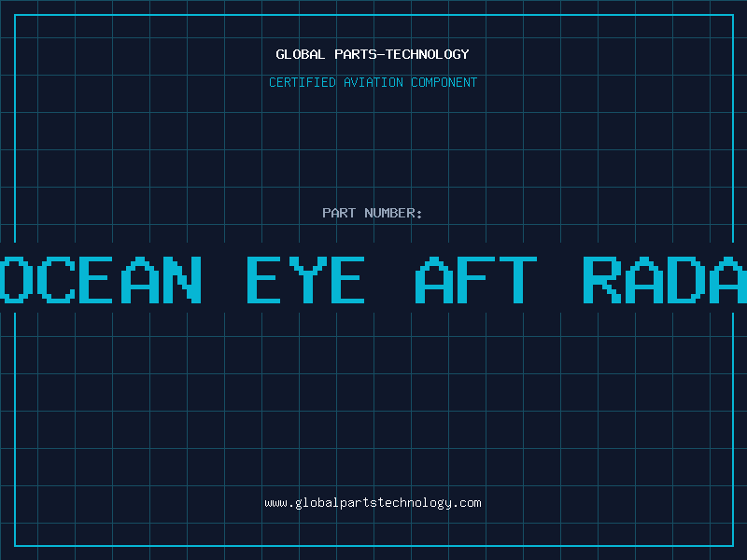Click the large 'OCEAN EYE AFT RADA' text

(x=373, y=279)
